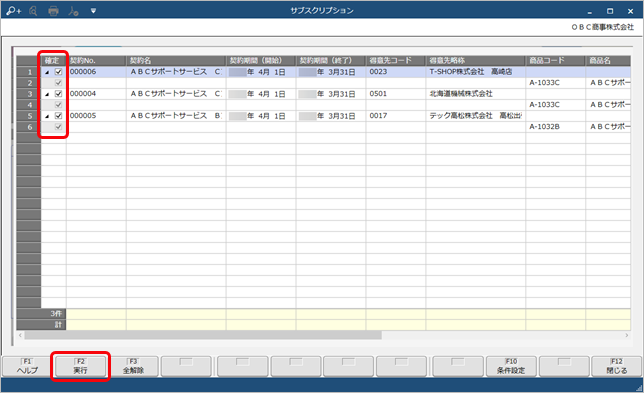Select product code A-1033C in row 4
The width and height of the screenshot is (644, 393).
[x=556, y=105]
